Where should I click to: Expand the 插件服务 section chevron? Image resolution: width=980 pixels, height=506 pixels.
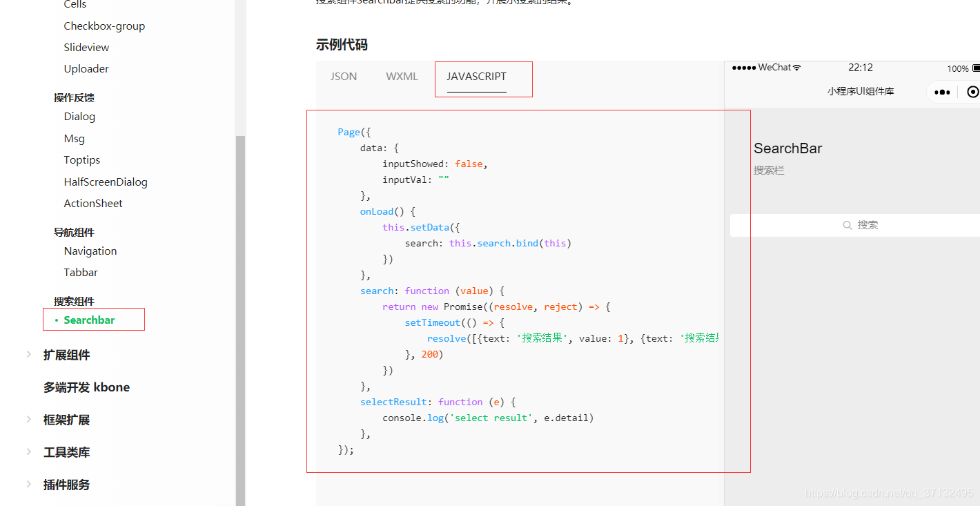(28, 485)
